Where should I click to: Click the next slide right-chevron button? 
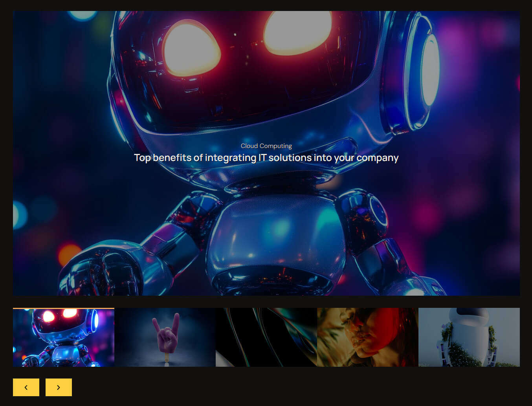59,387
